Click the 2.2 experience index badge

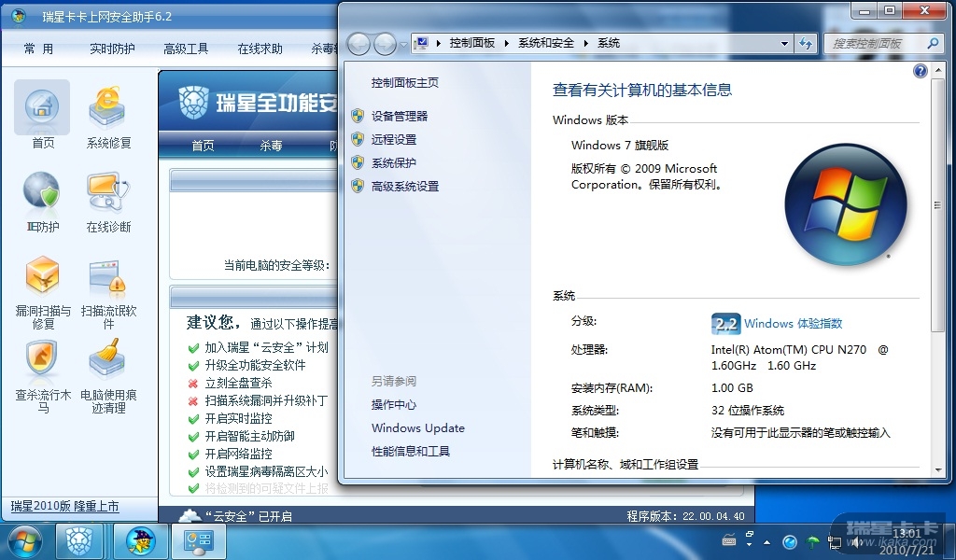click(x=725, y=324)
